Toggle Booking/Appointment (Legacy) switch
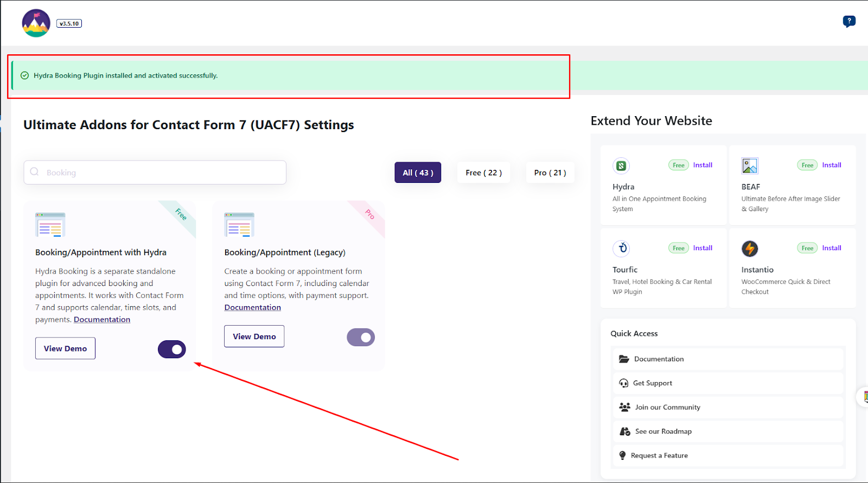868x483 pixels. point(361,338)
